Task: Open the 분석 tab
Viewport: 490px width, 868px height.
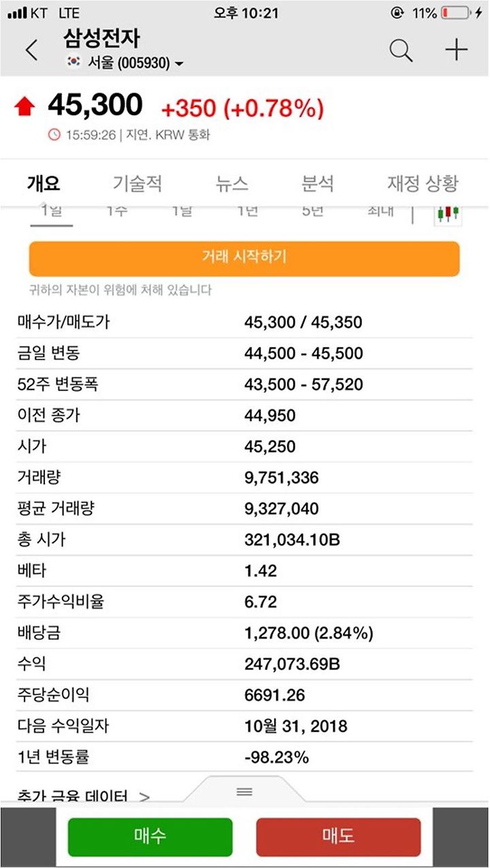Action: click(318, 183)
